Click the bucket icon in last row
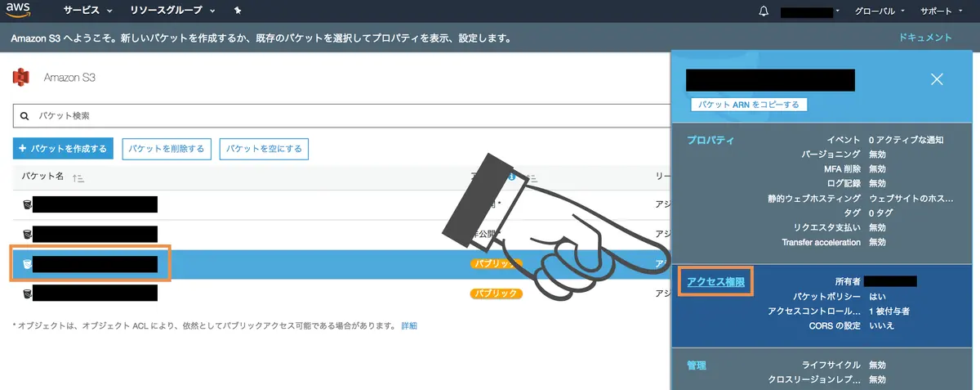Image resolution: width=980 pixels, height=390 pixels. (27, 293)
